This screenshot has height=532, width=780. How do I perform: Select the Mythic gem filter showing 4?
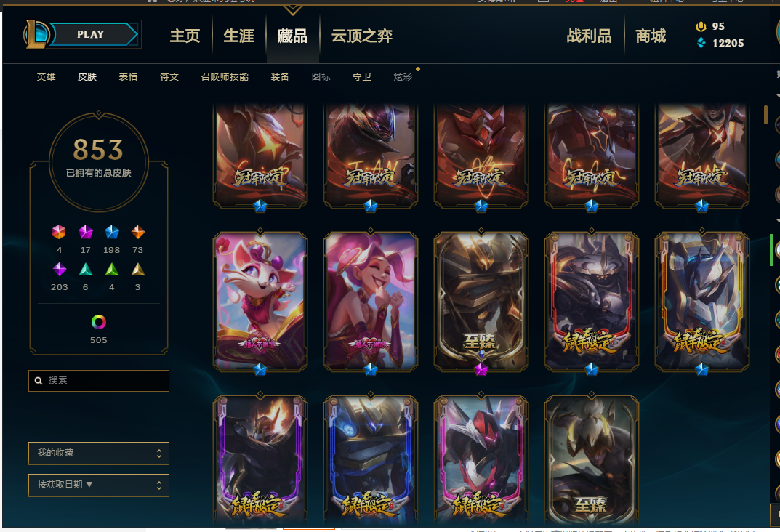coord(59,232)
